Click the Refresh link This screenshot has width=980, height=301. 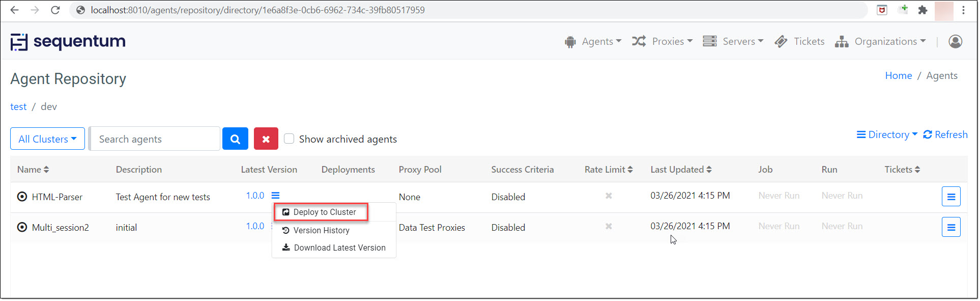(945, 134)
